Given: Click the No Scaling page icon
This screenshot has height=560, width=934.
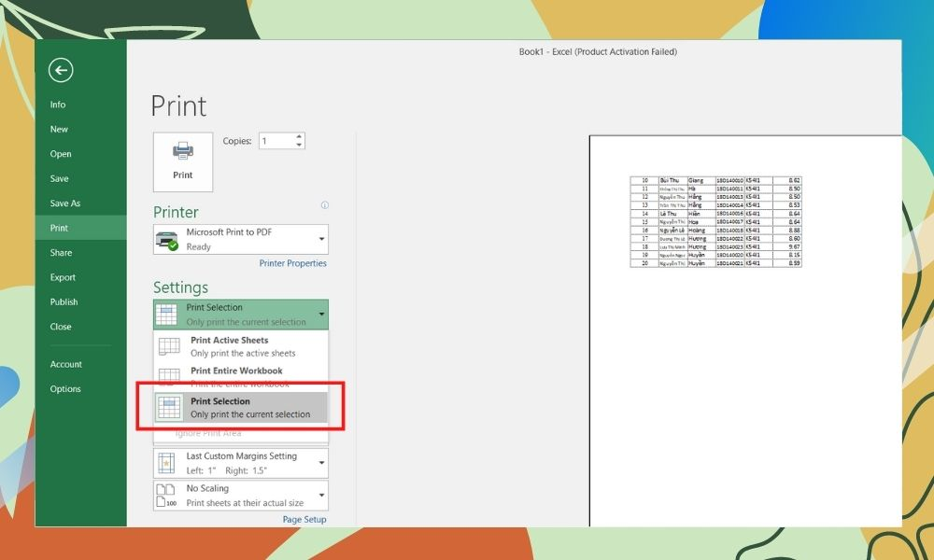Looking at the screenshot, I should [x=166, y=495].
